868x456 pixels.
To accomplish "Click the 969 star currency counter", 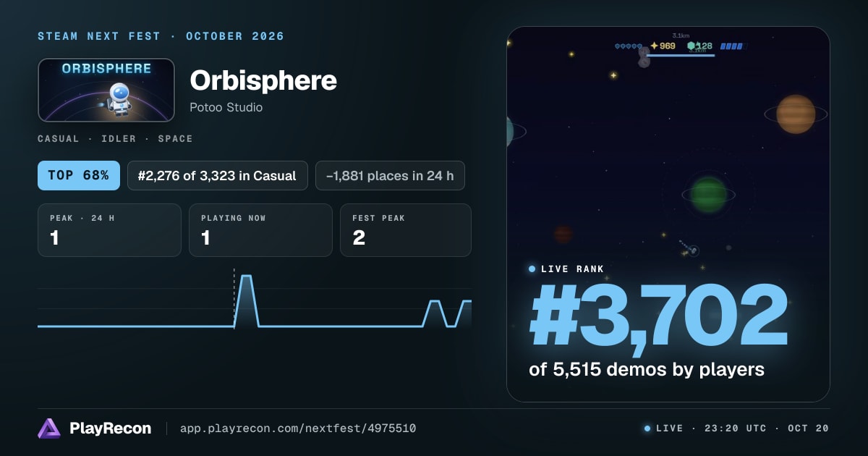I will [663, 46].
